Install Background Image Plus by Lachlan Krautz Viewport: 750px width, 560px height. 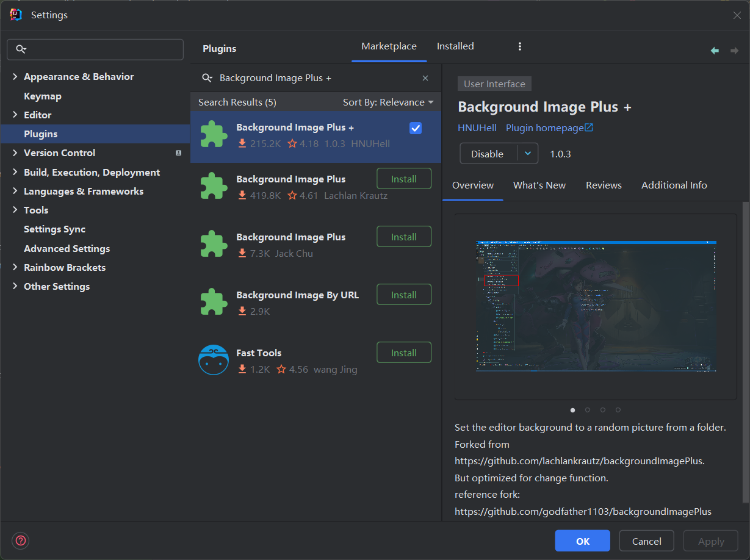[404, 179]
